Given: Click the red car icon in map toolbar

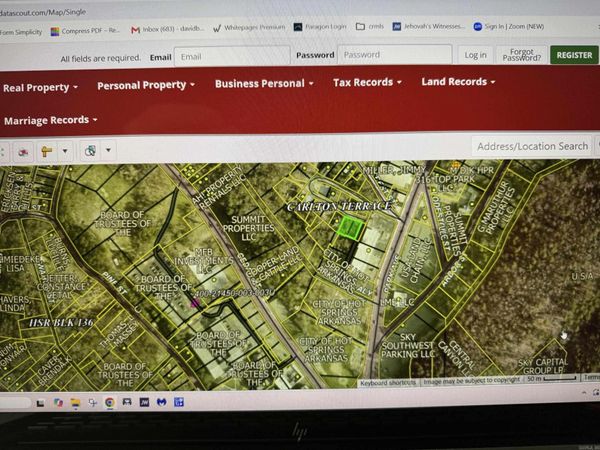Looking at the screenshot, I should click(23, 152).
